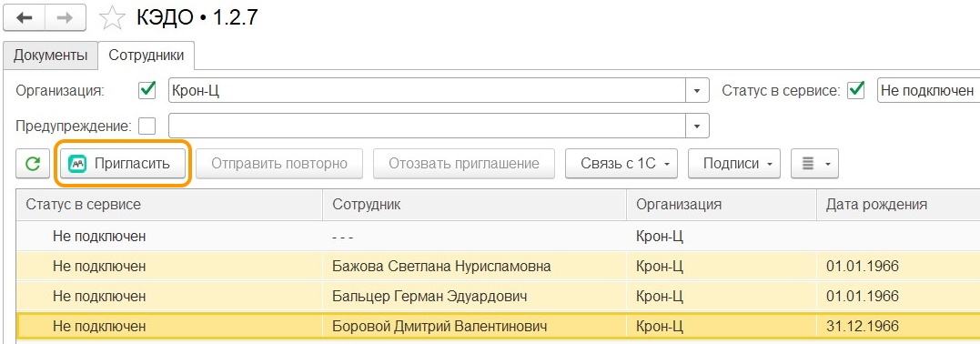This screenshot has width=980, height=344.
Task: Click the Отозвать приглашение button
Action: point(464,163)
